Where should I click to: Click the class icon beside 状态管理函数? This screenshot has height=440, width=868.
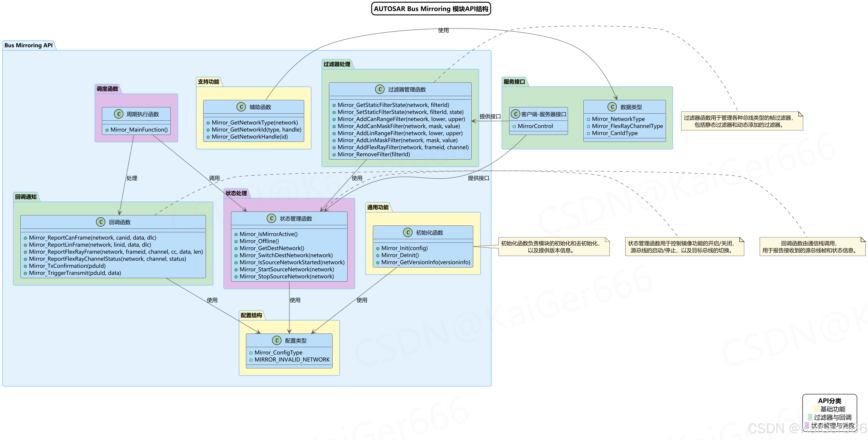click(x=272, y=218)
